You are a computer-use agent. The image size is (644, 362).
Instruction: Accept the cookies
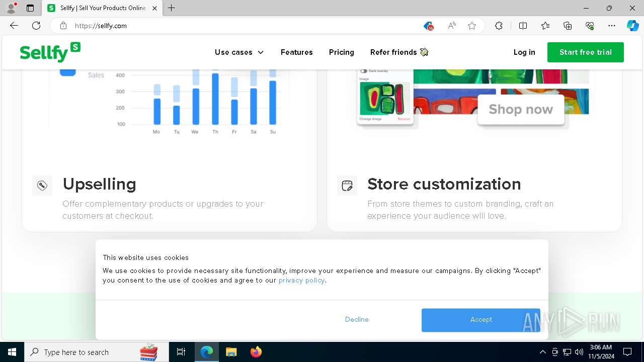point(481,320)
